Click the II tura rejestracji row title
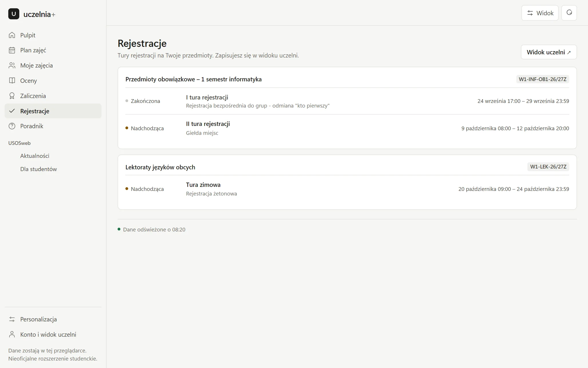The image size is (588, 368). 208,124
